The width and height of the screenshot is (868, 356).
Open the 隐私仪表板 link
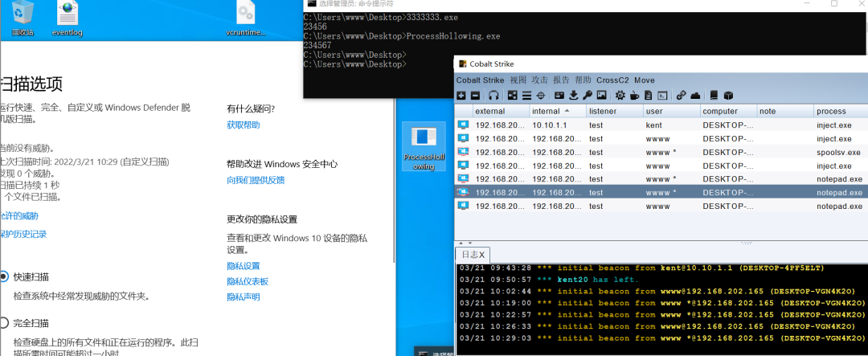[x=248, y=281]
